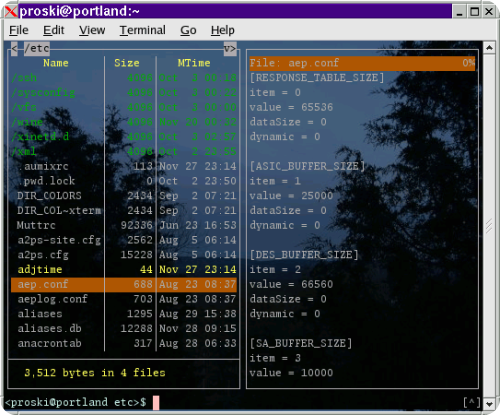
Task: Click the [SA_BUFFER_SIZE] section line
Action: pos(301,343)
